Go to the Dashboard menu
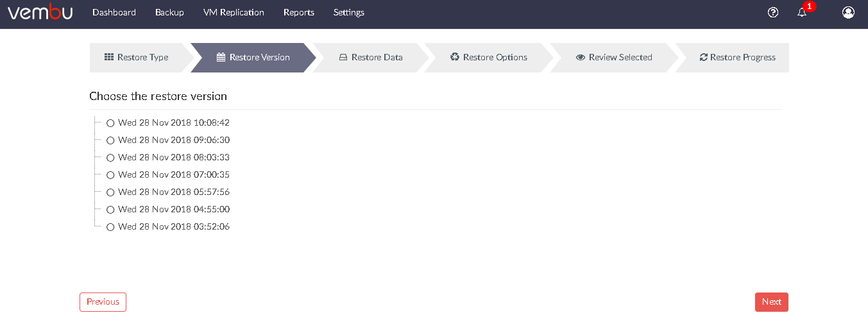Viewport: 868px width, 331px height. tap(114, 12)
